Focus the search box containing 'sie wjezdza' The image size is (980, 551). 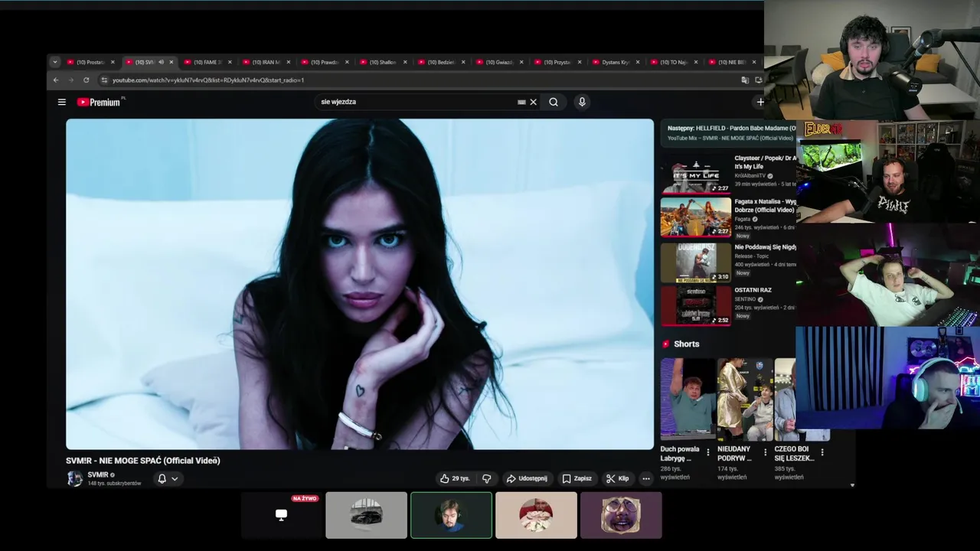[417, 102]
